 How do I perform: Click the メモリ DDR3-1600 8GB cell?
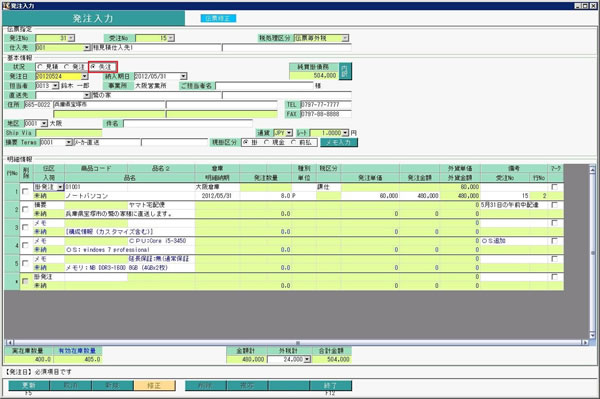click(x=130, y=268)
